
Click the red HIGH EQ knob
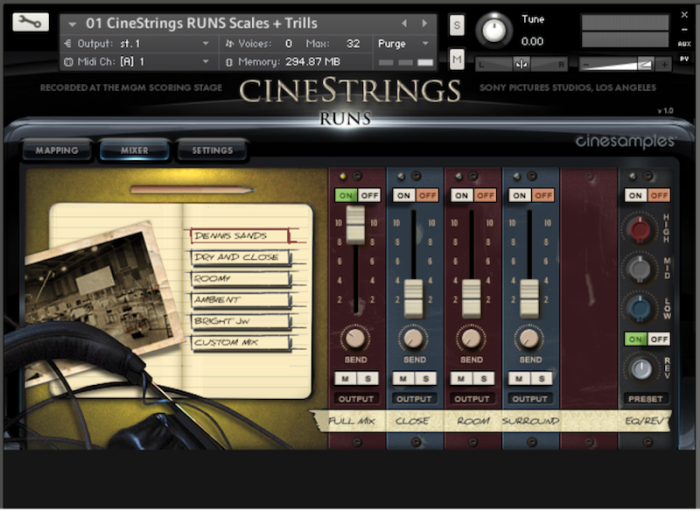click(x=640, y=229)
